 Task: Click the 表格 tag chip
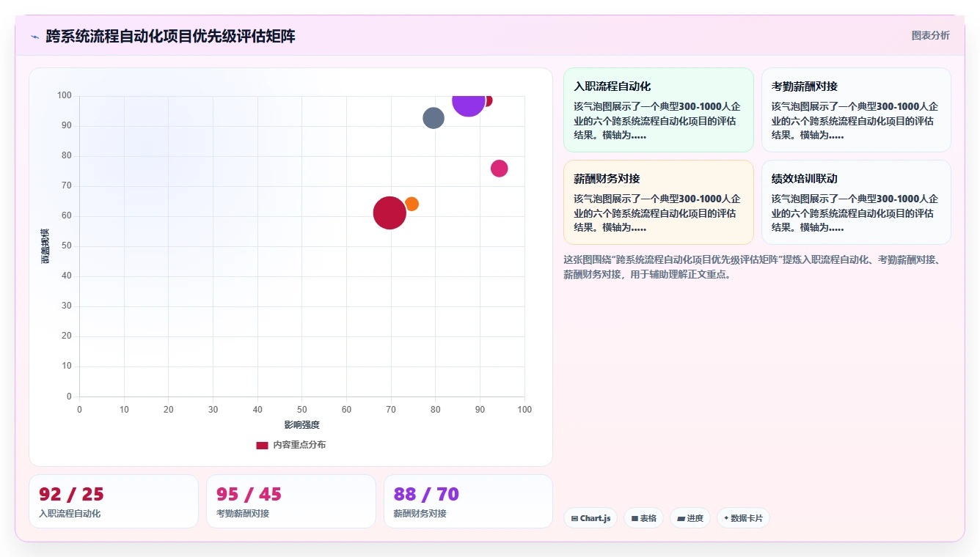643,518
